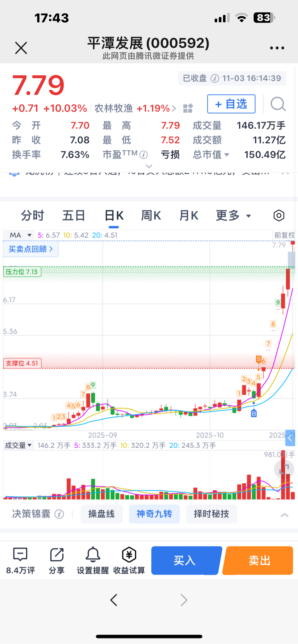Close the news ticker banner
298x644 pixels.
pos(285,172)
